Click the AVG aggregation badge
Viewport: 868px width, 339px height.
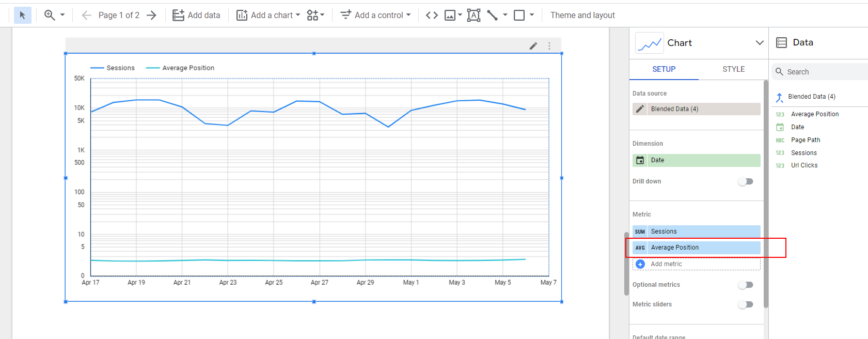[x=640, y=248]
